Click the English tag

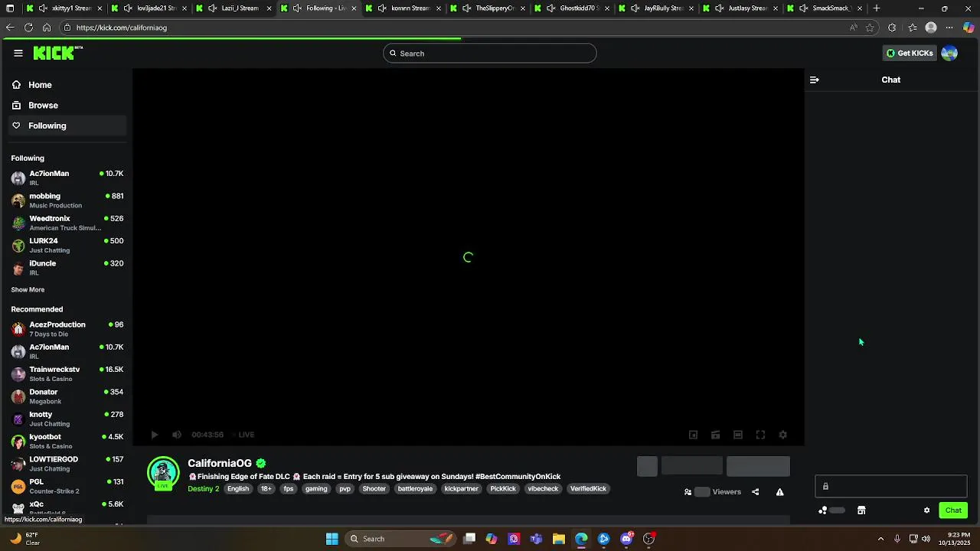[x=238, y=489]
